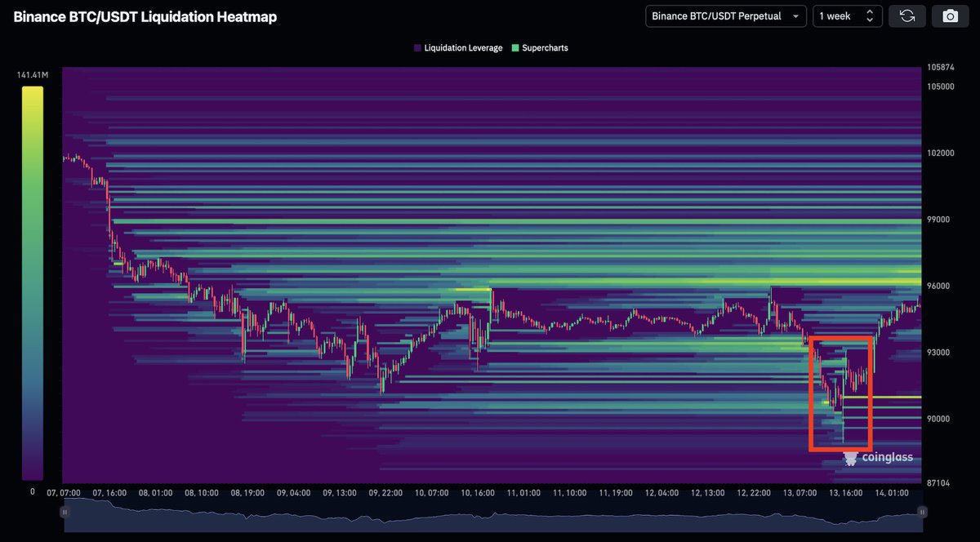The image size is (980, 542).
Task: Click the 12, 04:00 time axis label
Action: tap(661, 493)
